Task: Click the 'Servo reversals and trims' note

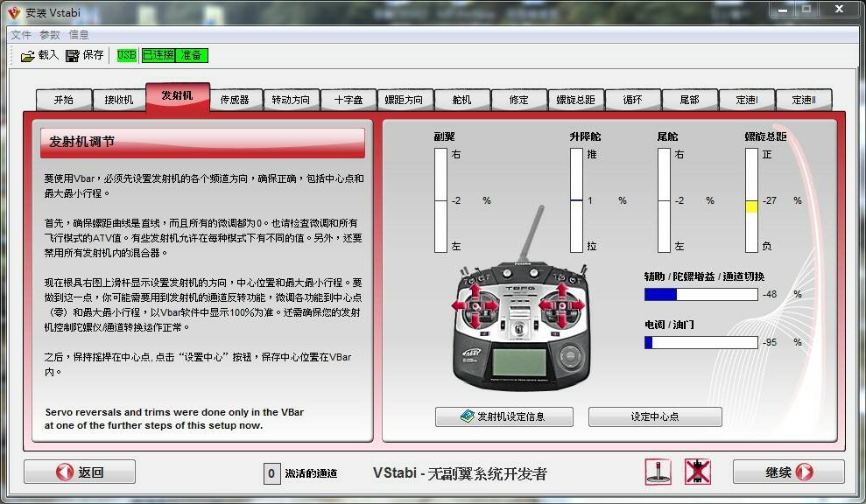Action: tap(174, 418)
